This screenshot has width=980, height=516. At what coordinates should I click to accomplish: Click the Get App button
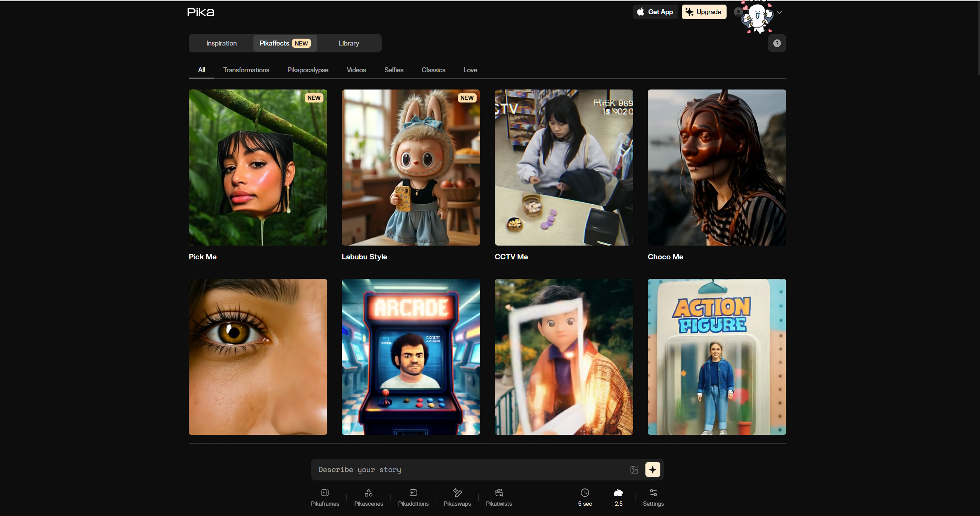[x=655, y=12]
